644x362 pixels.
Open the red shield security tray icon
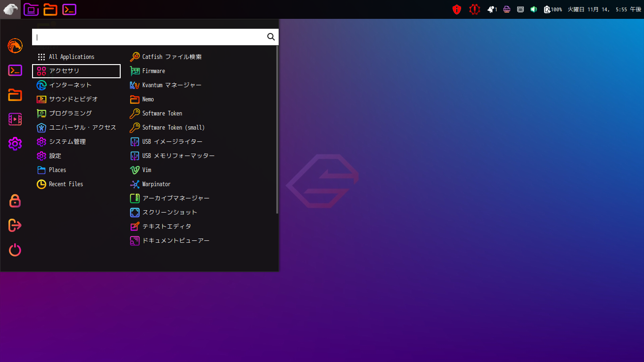tap(456, 9)
